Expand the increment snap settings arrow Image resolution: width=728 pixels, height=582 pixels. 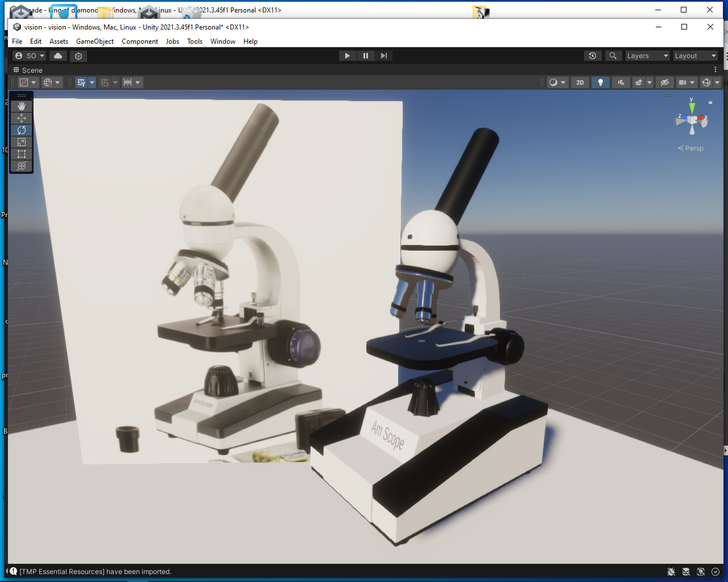point(138,82)
